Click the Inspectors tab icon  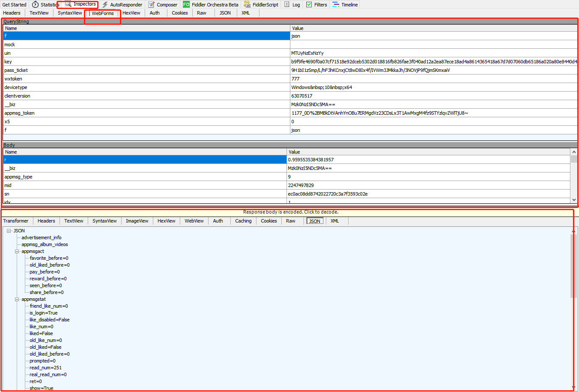68,4
